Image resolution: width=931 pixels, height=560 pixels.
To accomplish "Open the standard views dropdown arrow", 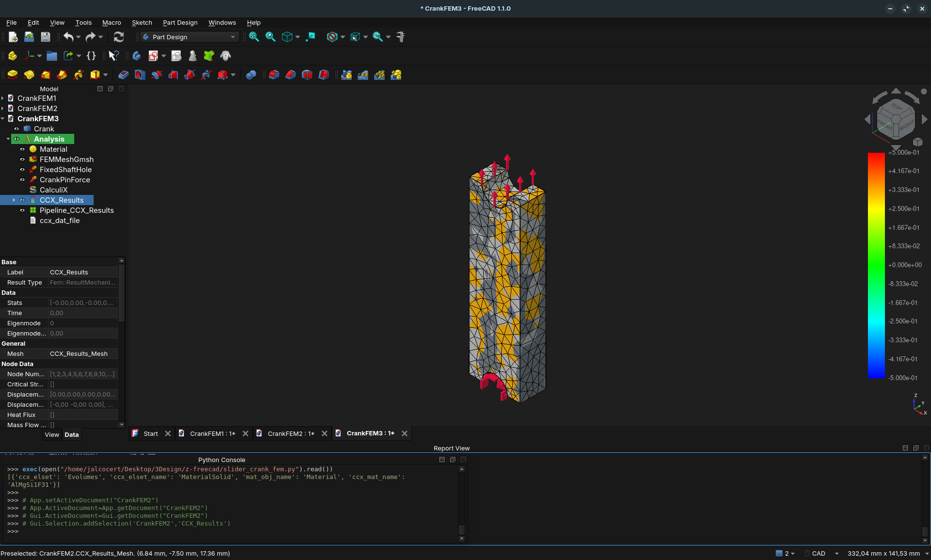I will point(298,37).
